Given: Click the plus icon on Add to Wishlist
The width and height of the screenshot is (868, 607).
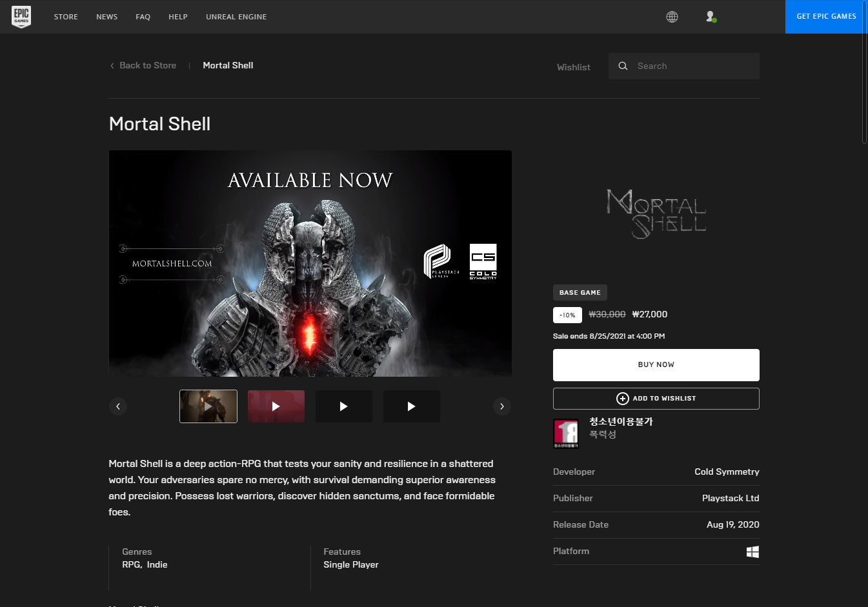Looking at the screenshot, I should [x=623, y=399].
